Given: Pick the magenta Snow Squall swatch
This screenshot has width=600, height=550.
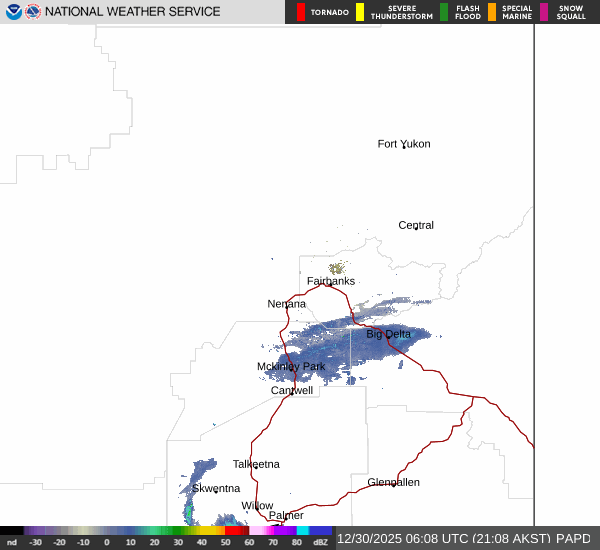Looking at the screenshot, I should click(x=543, y=12).
